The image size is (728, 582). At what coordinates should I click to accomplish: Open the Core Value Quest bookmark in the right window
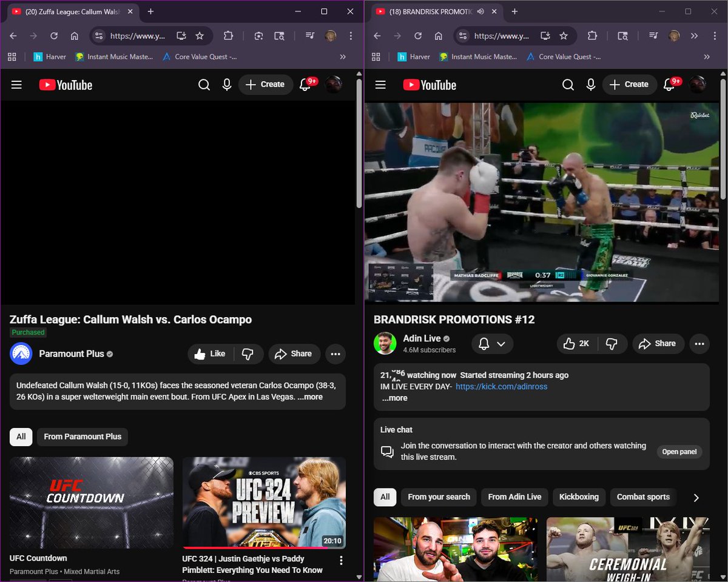coord(564,56)
